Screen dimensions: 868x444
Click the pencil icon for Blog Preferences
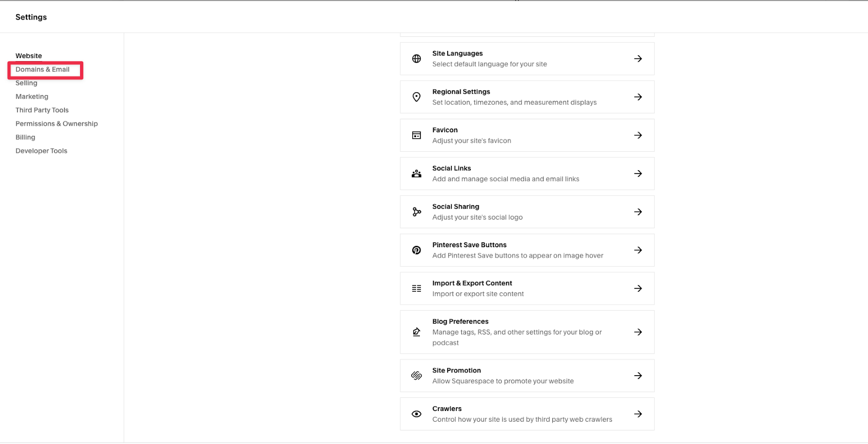click(417, 332)
